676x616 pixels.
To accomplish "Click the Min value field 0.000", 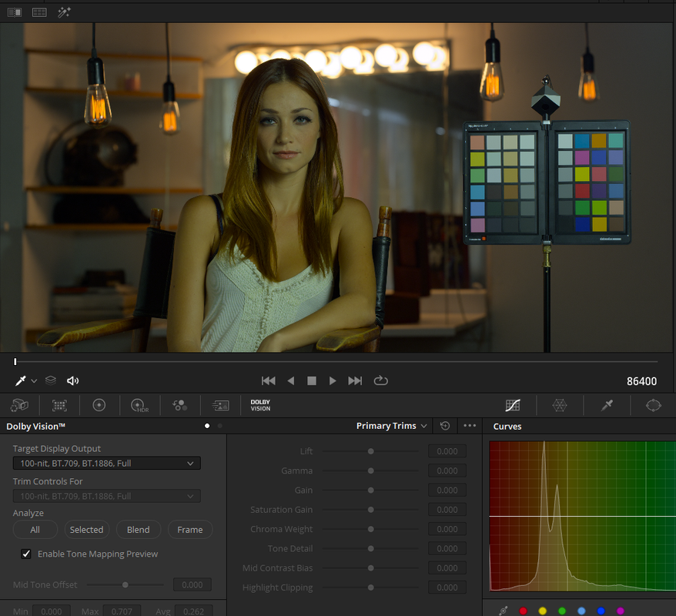I will pyautogui.click(x=52, y=611).
